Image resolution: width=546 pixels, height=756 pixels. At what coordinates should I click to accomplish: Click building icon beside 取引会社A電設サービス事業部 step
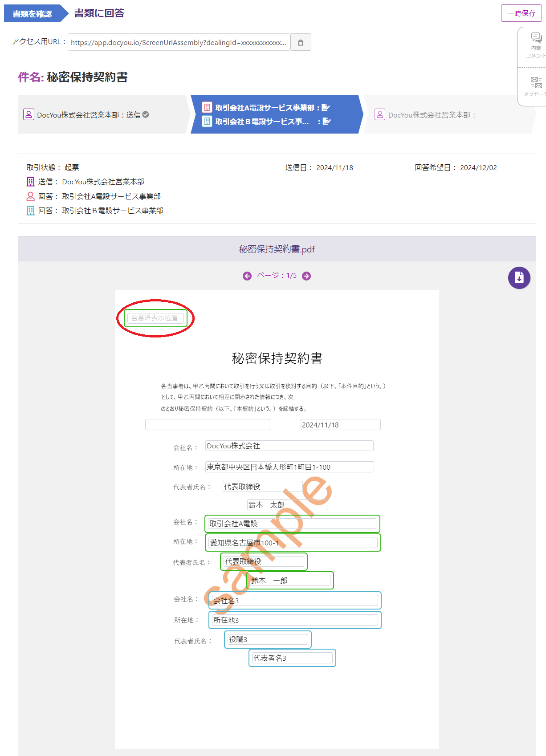207,107
